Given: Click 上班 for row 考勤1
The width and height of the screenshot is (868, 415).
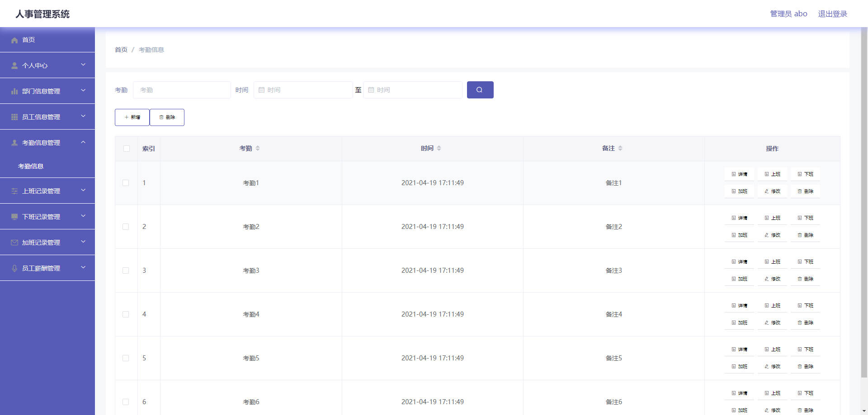Looking at the screenshot, I should pyautogui.click(x=772, y=174).
